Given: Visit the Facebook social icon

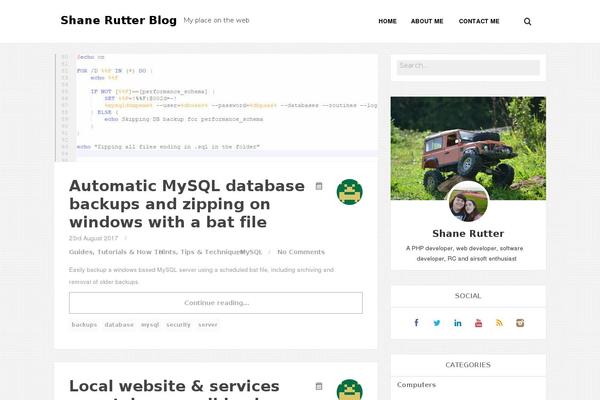Looking at the screenshot, I should click(x=416, y=323).
